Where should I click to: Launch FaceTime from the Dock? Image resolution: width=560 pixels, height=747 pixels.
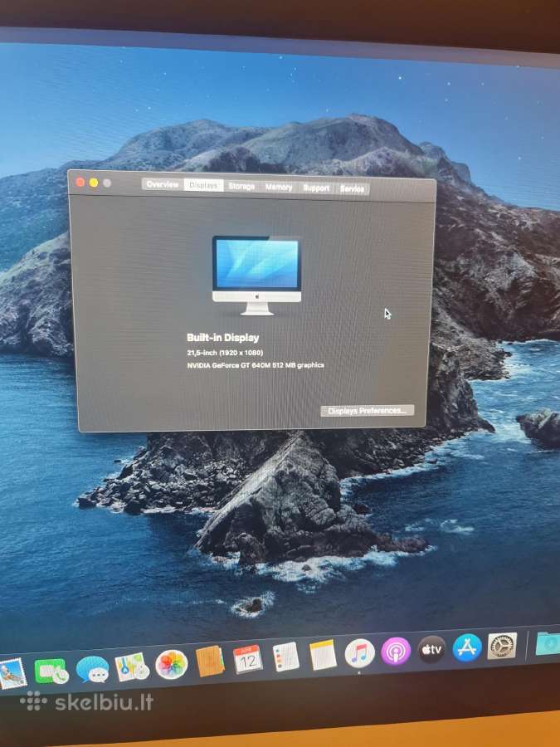(51, 671)
